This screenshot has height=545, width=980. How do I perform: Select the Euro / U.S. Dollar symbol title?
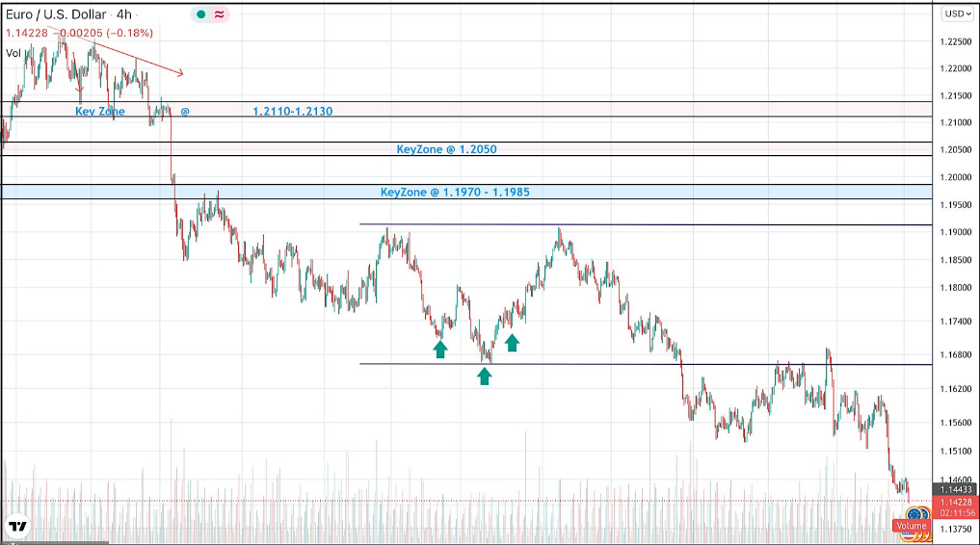pos(57,14)
